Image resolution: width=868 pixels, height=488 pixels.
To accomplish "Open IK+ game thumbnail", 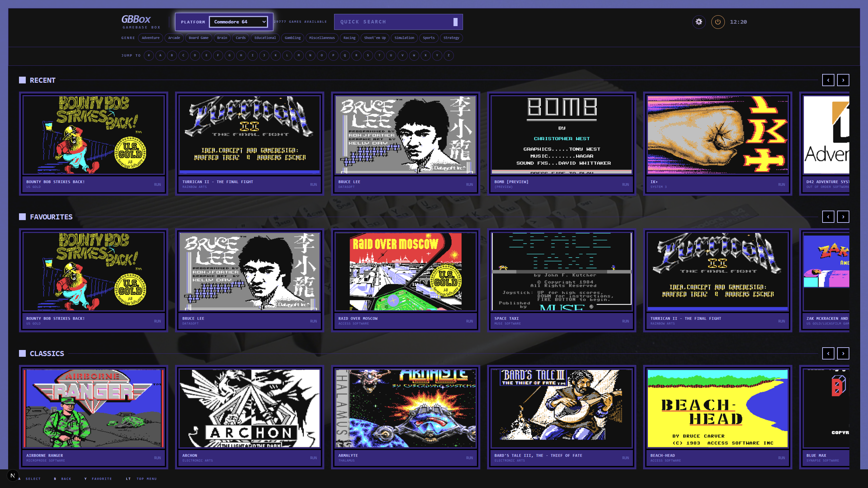I will (x=718, y=135).
